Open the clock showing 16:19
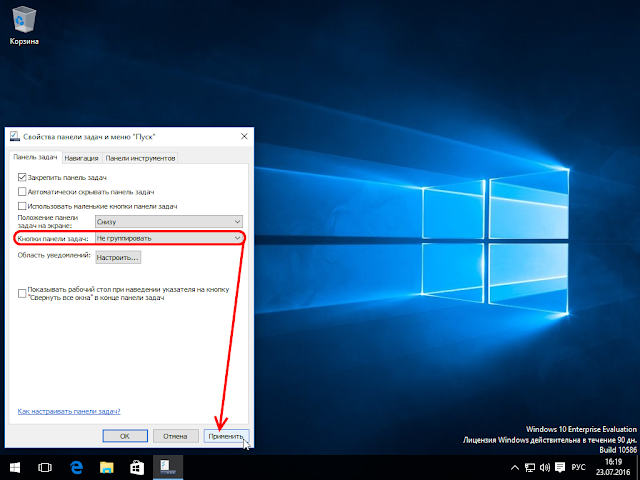Screen dimensions: 640x480 click(613, 467)
